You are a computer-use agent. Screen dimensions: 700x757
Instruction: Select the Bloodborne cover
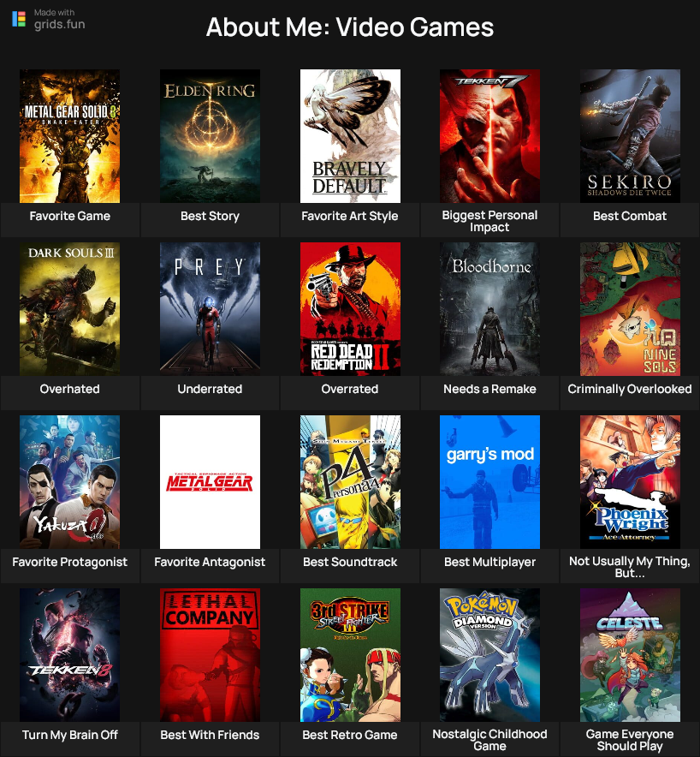[489, 309]
